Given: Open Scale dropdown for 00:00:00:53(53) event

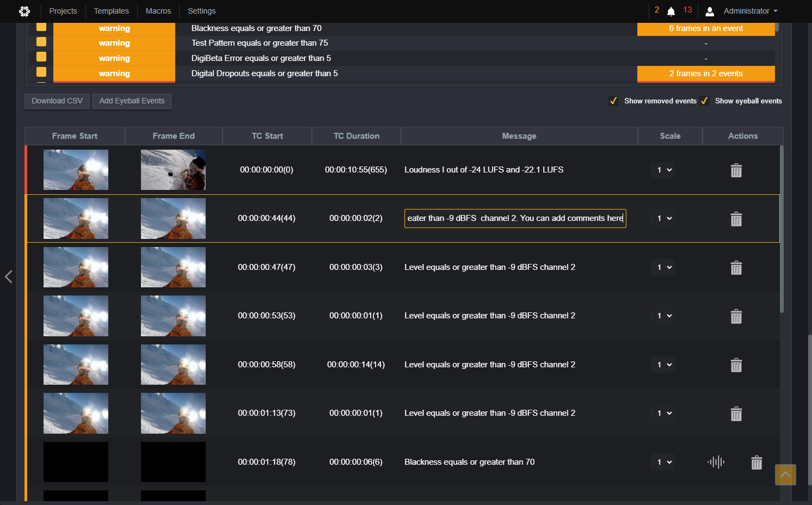Looking at the screenshot, I should click(x=663, y=316).
